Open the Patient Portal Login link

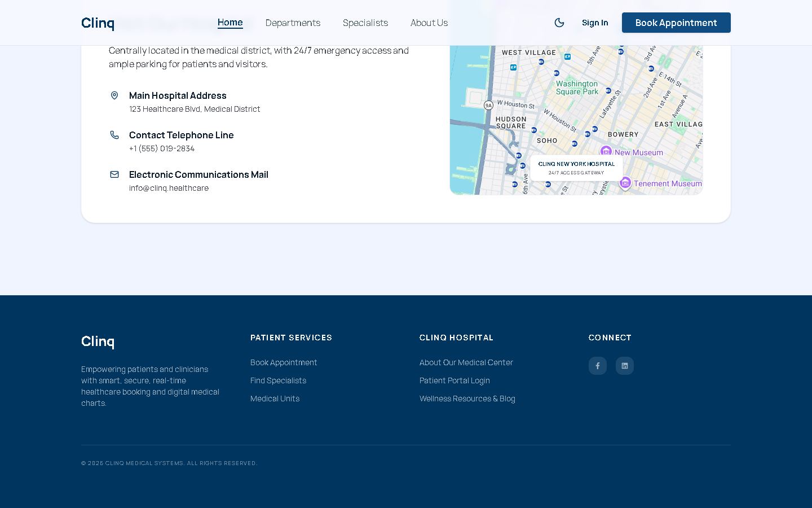454,380
